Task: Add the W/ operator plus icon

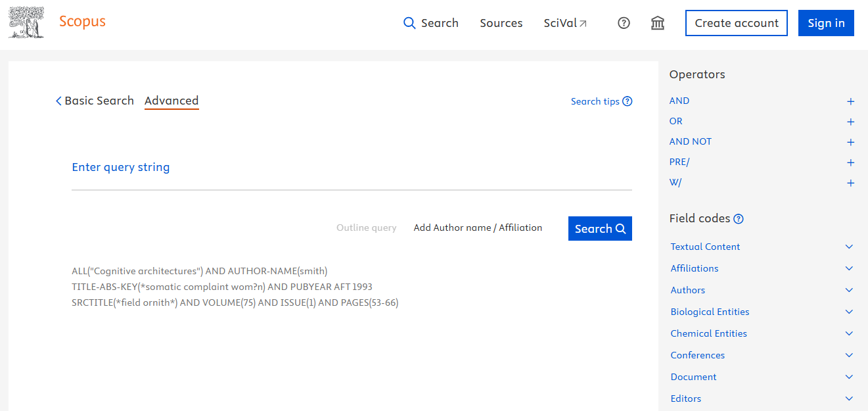Action: [x=850, y=183]
